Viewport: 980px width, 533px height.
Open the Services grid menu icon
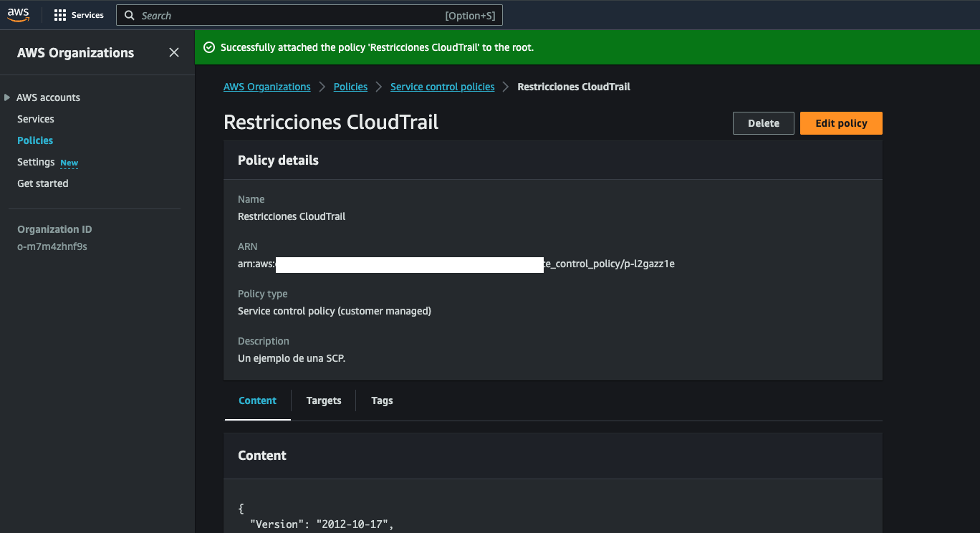(x=60, y=15)
